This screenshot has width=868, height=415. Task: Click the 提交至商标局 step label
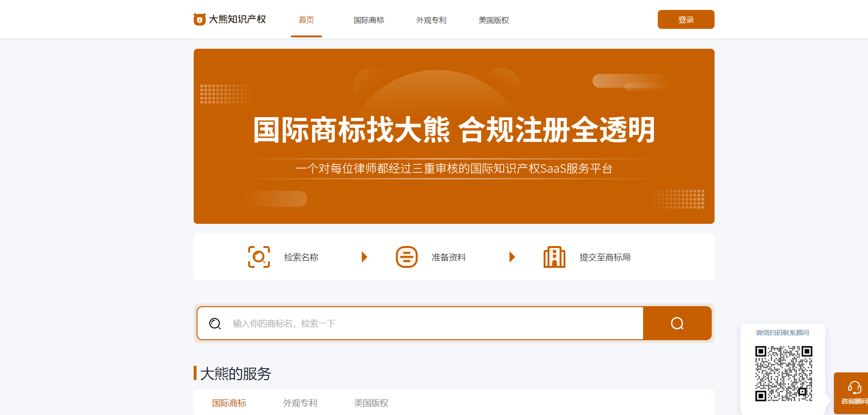605,257
